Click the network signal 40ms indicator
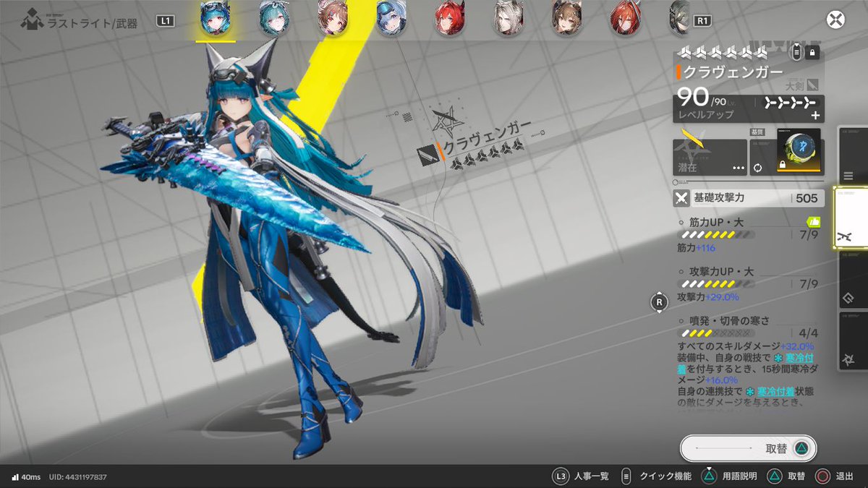The image size is (868, 488). click(25, 477)
